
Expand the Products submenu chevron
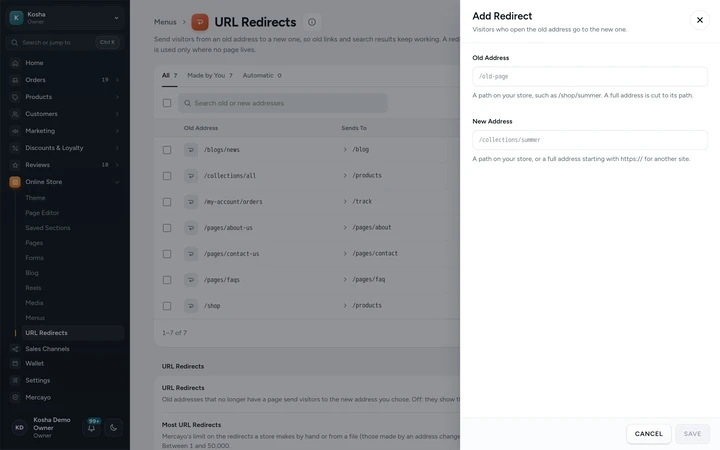(117, 97)
